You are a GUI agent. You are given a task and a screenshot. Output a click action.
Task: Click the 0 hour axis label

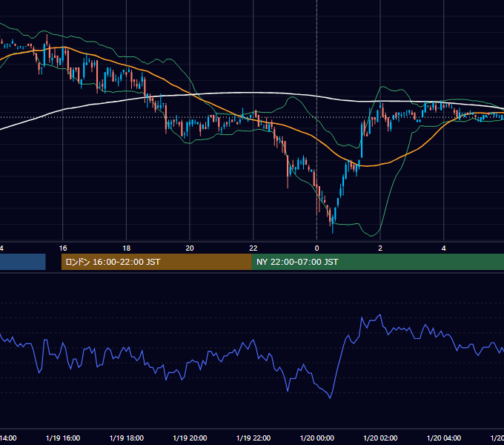point(317,248)
